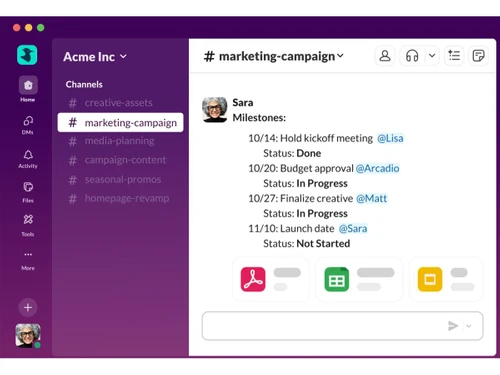The height and width of the screenshot is (375, 500).
Task: Click Sara's message avatar
Action: click(x=215, y=110)
